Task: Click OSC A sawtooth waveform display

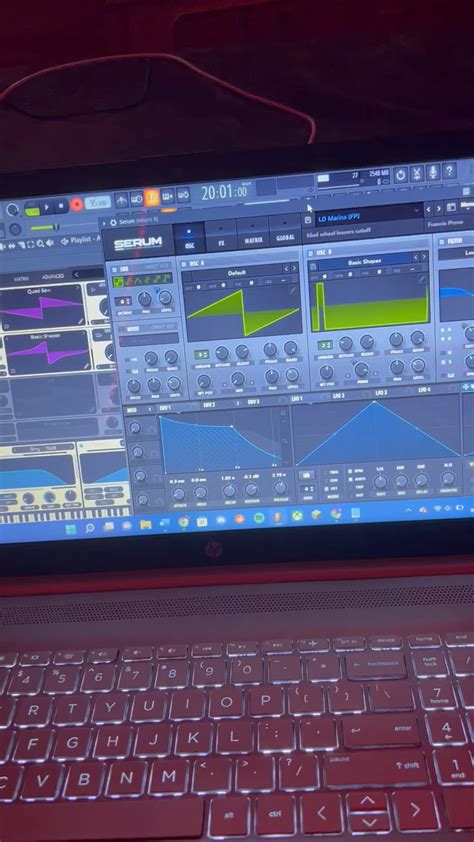Action: tap(242, 312)
